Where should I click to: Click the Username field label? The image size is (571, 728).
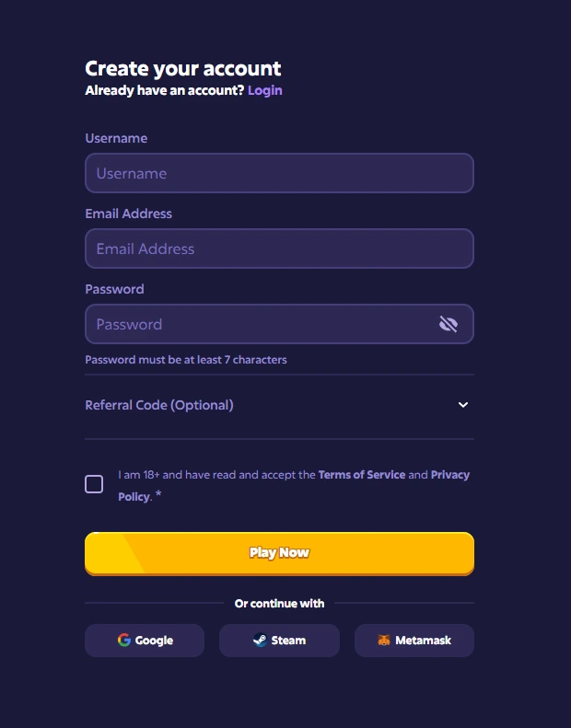coord(116,138)
